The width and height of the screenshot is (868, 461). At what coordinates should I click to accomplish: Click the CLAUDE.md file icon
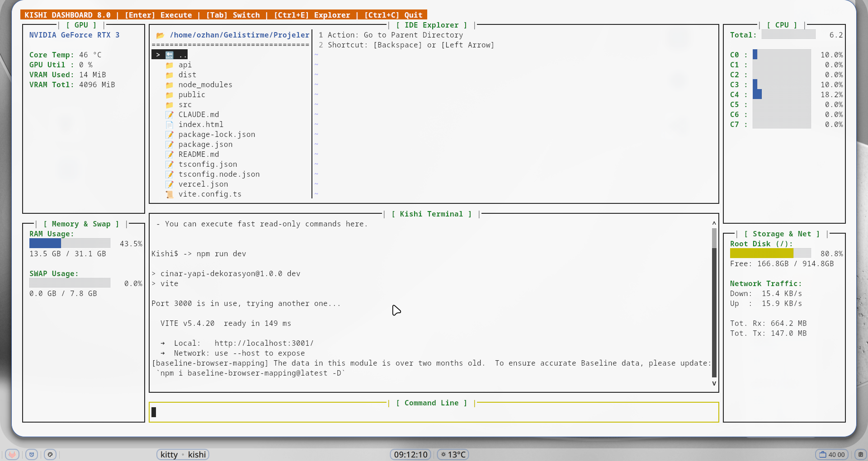click(x=170, y=115)
